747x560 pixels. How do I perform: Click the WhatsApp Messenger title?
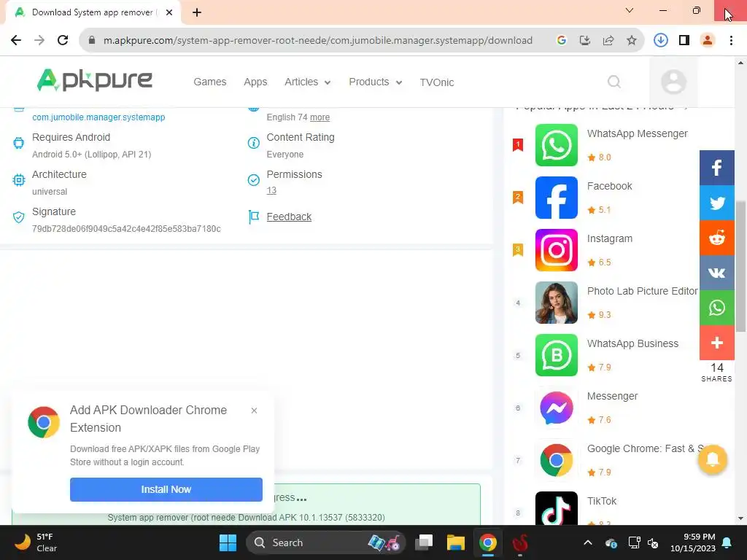(637, 134)
